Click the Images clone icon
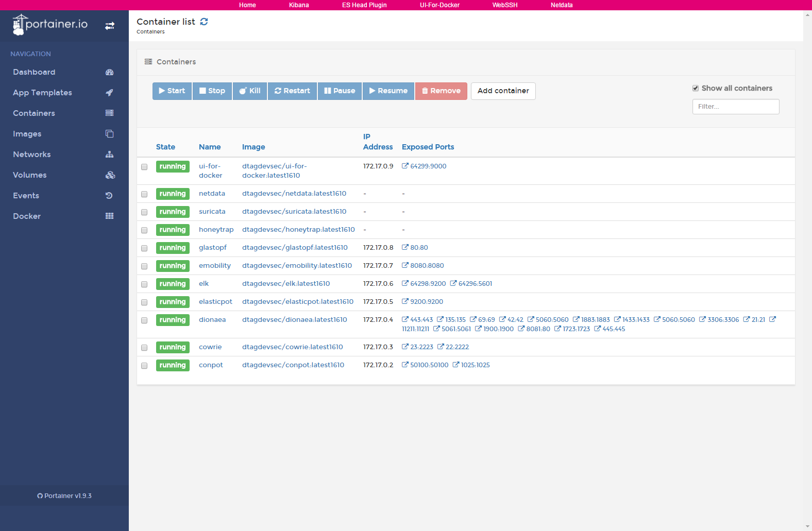This screenshot has width=812, height=531. coord(110,134)
